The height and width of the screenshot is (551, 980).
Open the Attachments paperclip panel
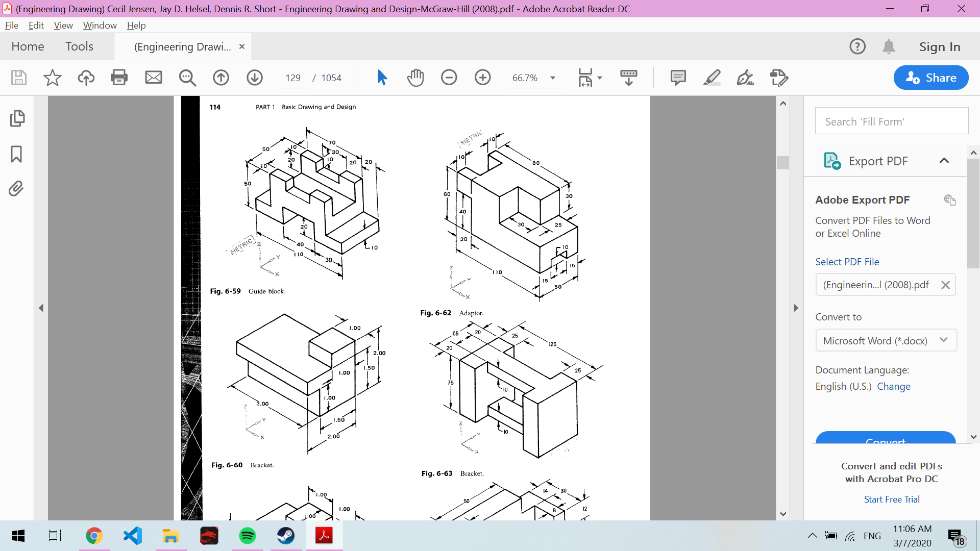coord(16,189)
